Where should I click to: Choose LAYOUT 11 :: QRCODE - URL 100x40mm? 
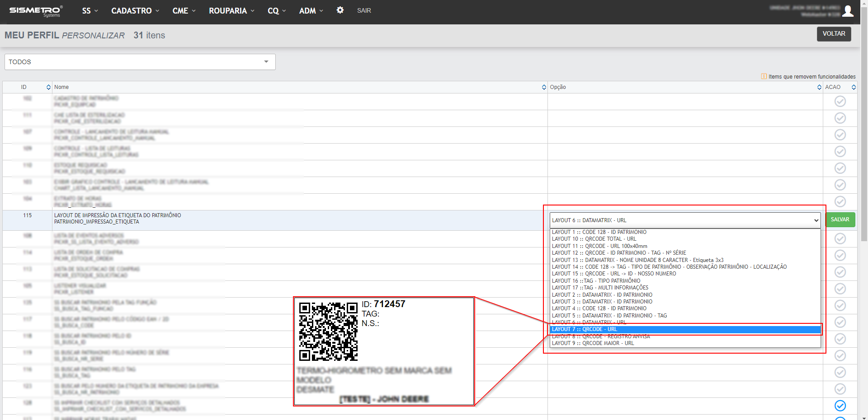pyautogui.click(x=685, y=246)
